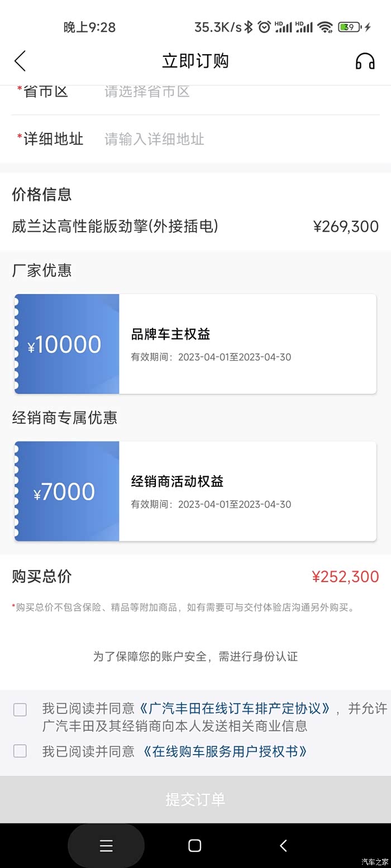391x868 pixels.
Task: Open customer service headset icon
Action: coord(365,61)
